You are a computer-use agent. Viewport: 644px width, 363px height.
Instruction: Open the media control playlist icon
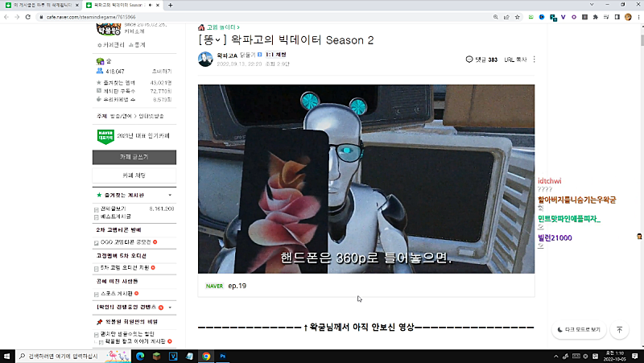coord(606,17)
